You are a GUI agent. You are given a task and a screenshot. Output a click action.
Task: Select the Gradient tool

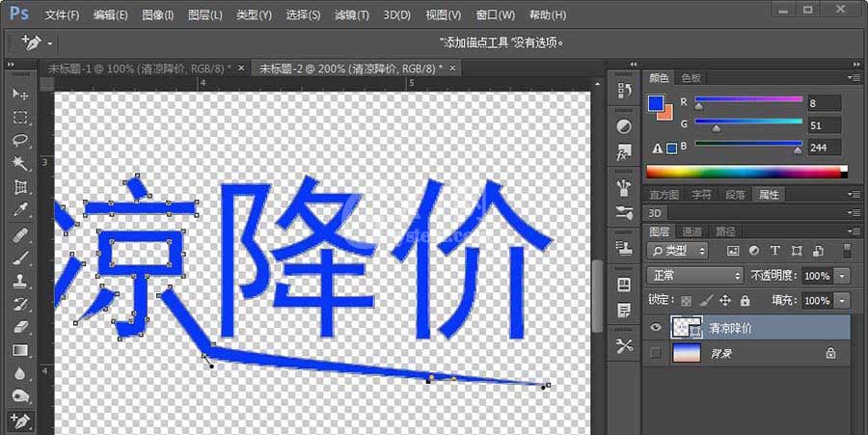(20, 351)
